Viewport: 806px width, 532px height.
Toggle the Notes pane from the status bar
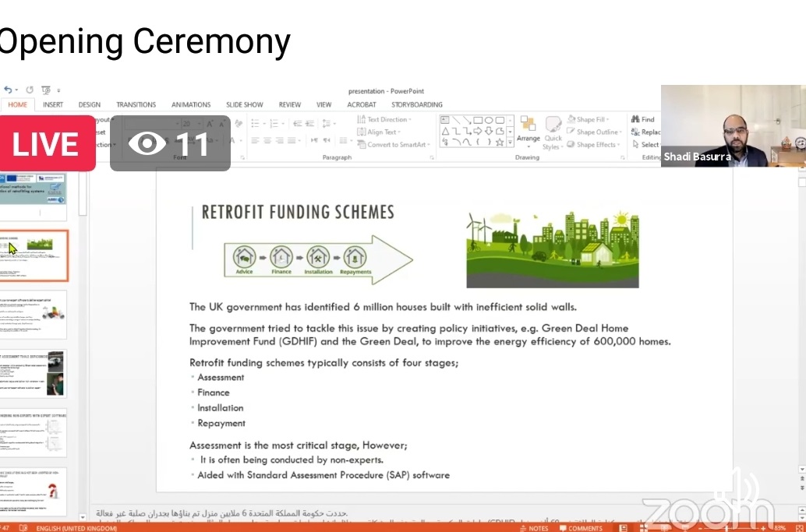click(x=534, y=528)
